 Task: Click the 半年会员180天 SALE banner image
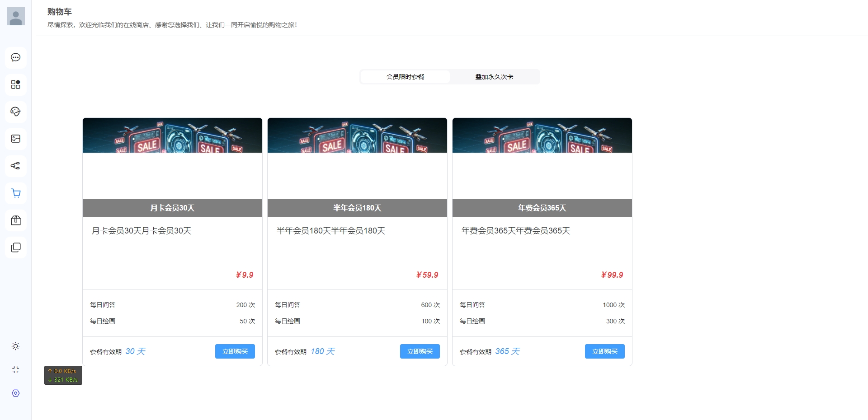(x=357, y=135)
